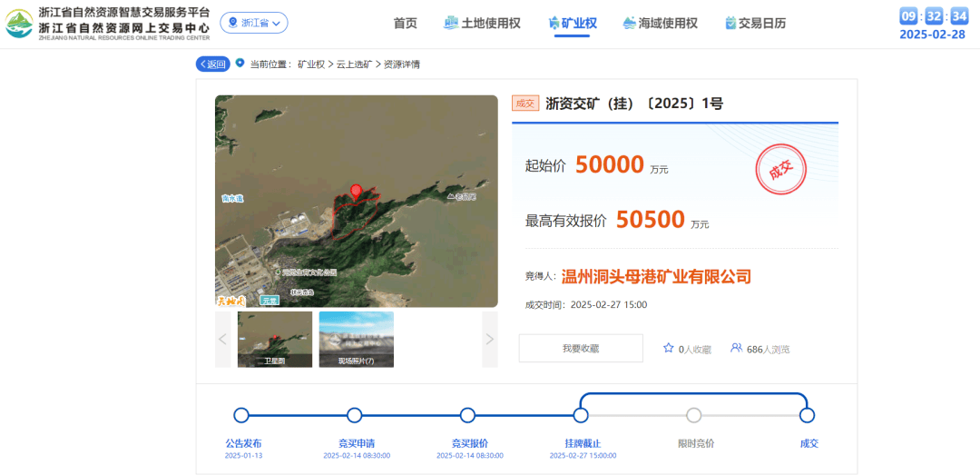Click the 我要收藏 button

click(x=581, y=348)
